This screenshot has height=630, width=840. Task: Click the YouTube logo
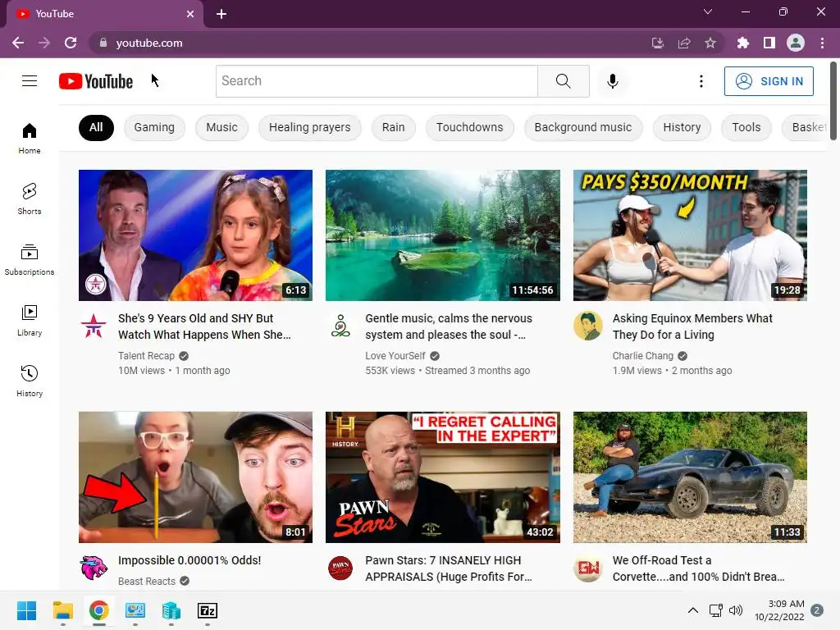tap(96, 81)
